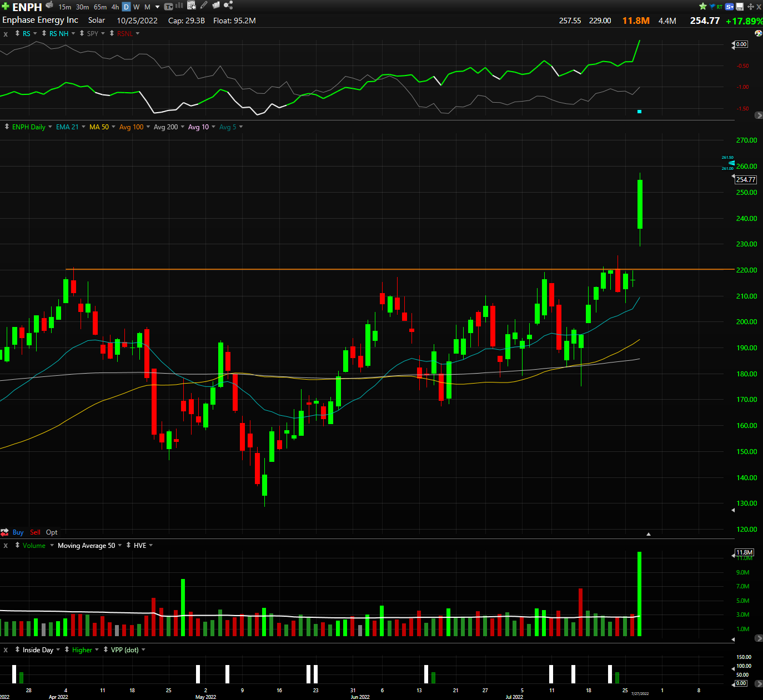
Task: Click the Inside Day pane scale arrow
Action: [x=759, y=684]
